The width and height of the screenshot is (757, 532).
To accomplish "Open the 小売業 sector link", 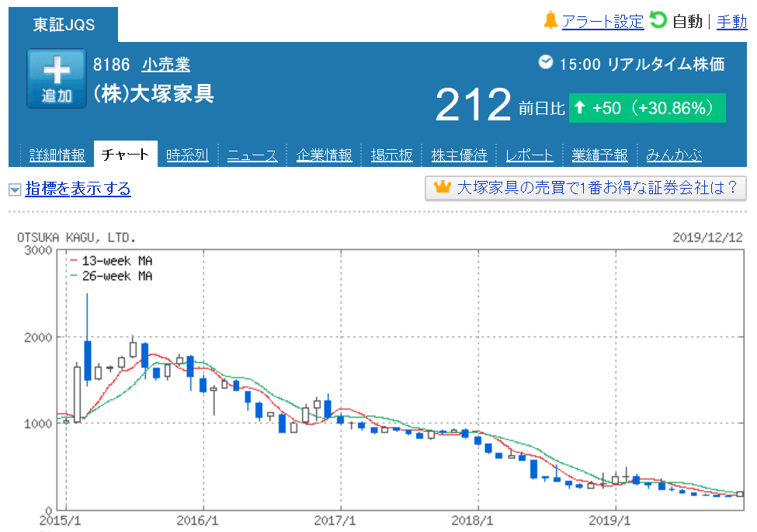I will point(165,64).
